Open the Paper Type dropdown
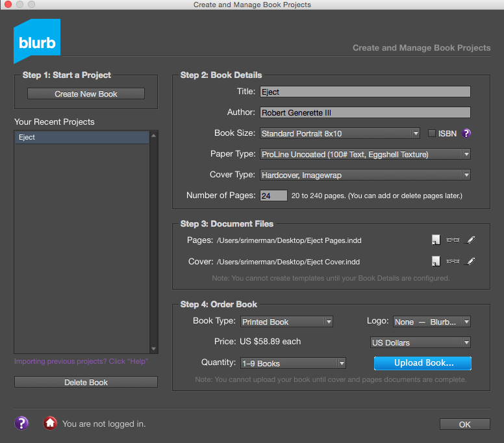 click(365, 154)
